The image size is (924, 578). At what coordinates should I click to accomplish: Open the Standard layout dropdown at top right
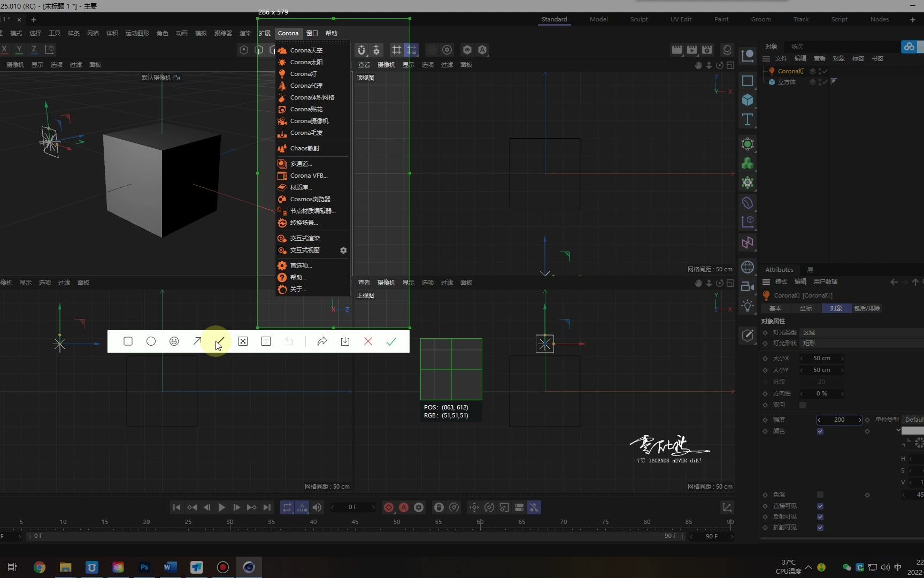click(x=553, y=19)
